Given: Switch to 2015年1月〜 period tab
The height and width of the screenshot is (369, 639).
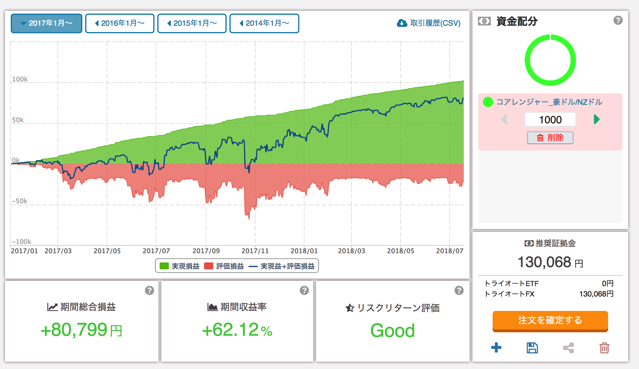Looking at the screenshot, I should tap(192, 23).
